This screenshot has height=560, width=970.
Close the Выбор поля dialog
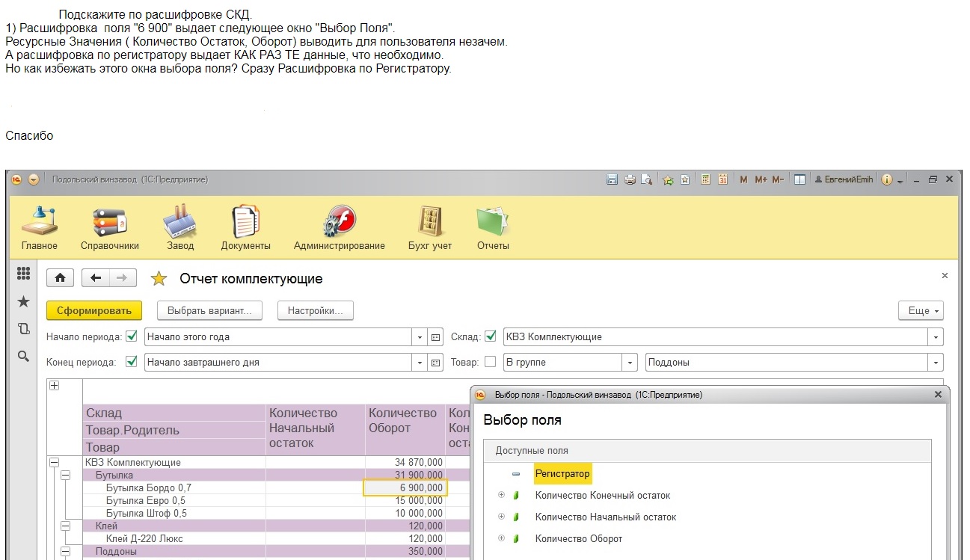[939, 394]
